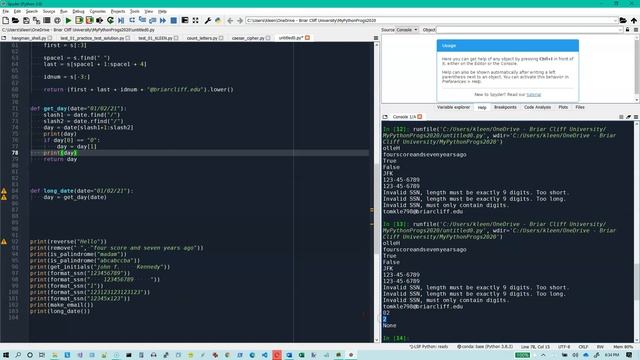The height and width of the screenshot is (360, 640).
Task: Click the conda base environment status entry
Action: coord(484,347)
